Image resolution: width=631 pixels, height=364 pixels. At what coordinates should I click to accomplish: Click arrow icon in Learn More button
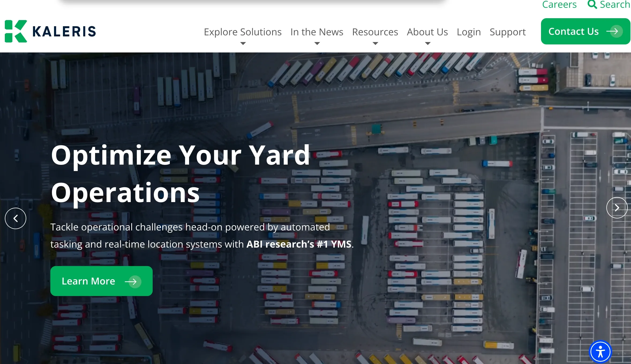pyautogui.click(x=133, y=282)
